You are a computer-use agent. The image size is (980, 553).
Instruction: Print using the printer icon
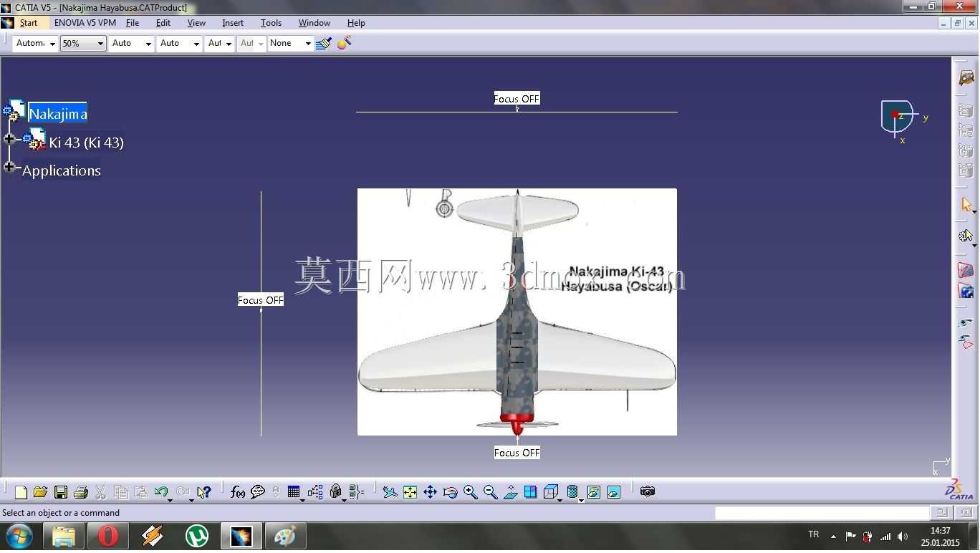coord(81,492)
